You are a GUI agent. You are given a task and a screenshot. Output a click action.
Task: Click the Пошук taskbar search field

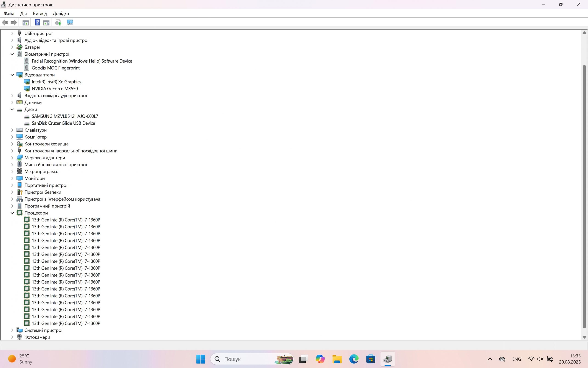pyautogui.click(x=252, y=359)
